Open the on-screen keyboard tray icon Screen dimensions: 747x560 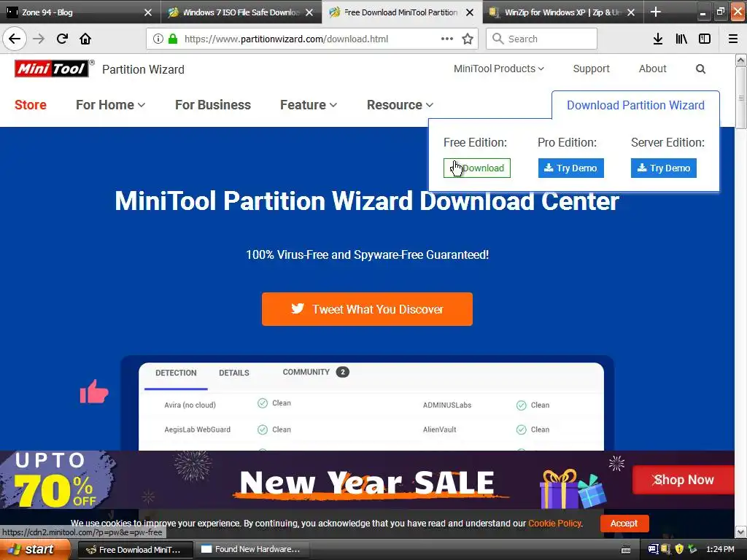pyautogui.click(x=626, y=550)
